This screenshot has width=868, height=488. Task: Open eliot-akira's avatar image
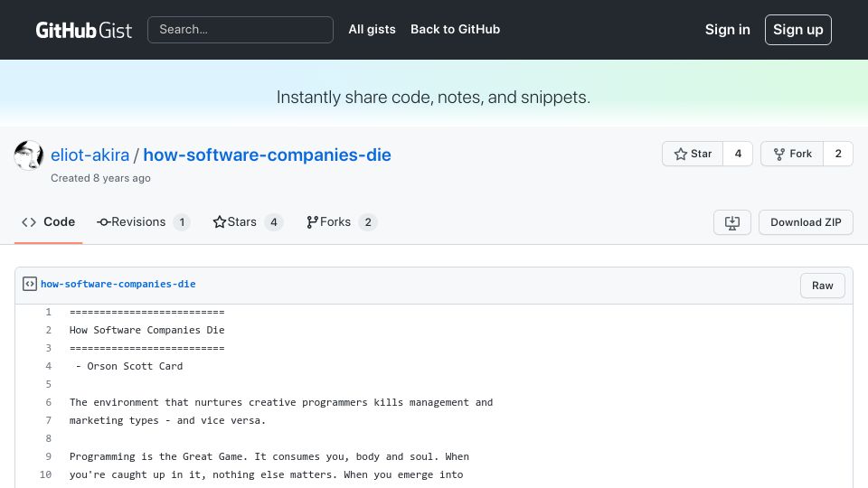point(29,155)
